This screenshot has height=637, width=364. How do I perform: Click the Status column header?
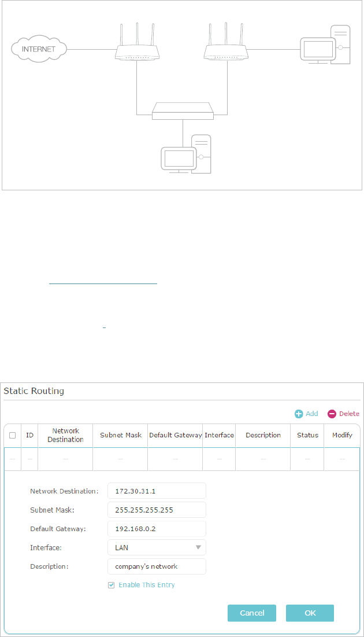pos(307,435)
